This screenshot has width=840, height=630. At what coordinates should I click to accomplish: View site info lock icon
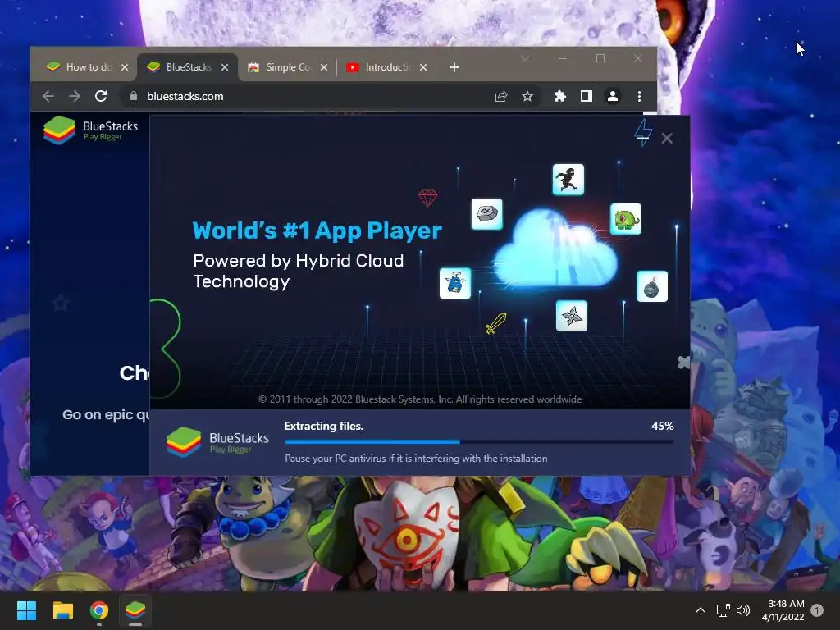point(134,97)
